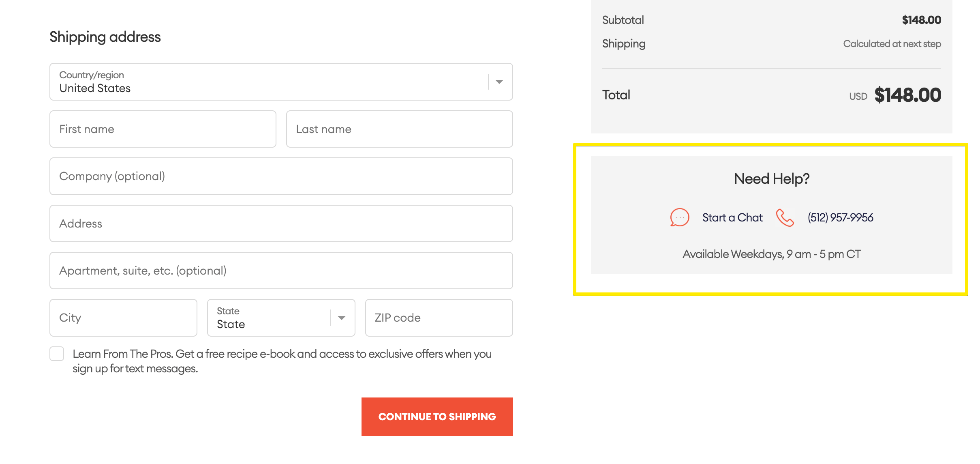Click the City input field
Viewport: 980px width, 464px height.
click(x=123, y=318)
